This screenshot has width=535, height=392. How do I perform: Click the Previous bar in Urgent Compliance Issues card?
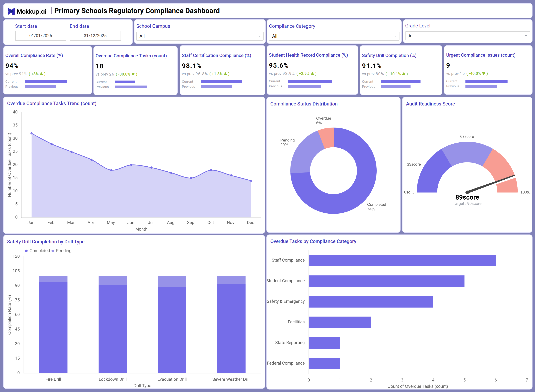click(481, 87)
